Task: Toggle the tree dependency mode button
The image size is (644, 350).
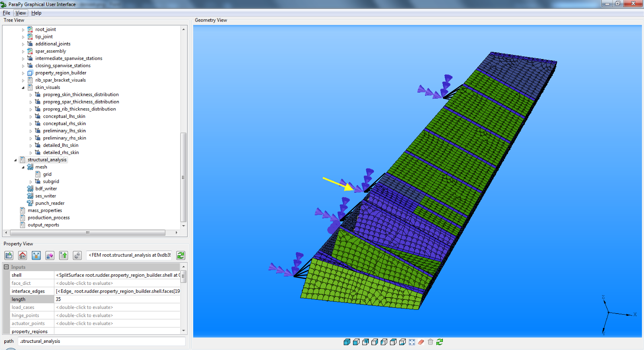Action: 36,255
